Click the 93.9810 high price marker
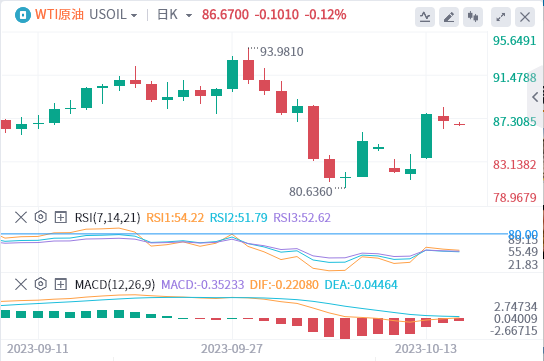 point(282,52)
